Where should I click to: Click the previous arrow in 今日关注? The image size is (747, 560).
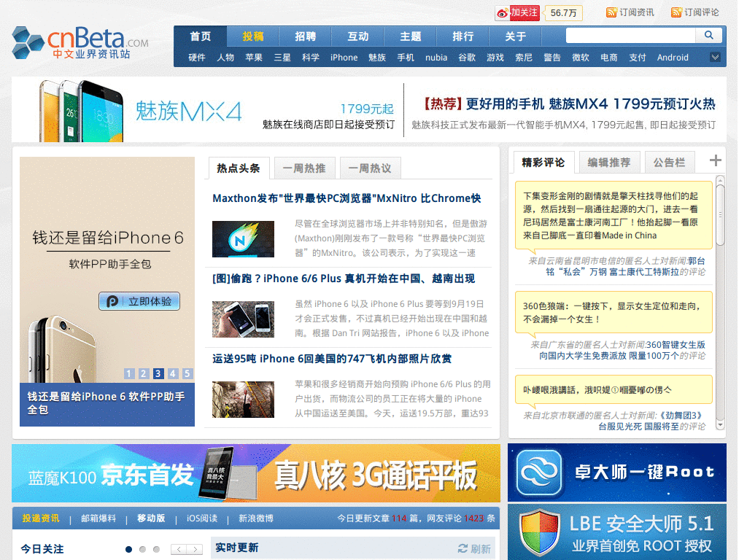(x=179, y=550)
